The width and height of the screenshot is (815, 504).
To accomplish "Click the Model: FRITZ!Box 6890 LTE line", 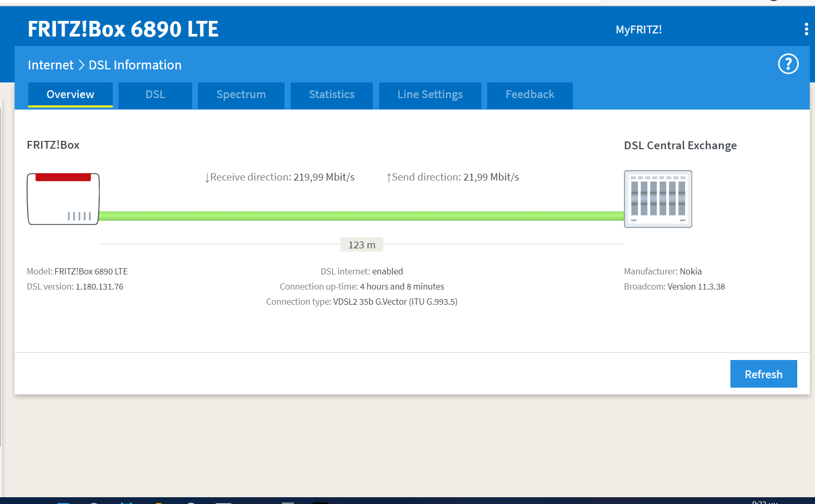I will point(77,271).
